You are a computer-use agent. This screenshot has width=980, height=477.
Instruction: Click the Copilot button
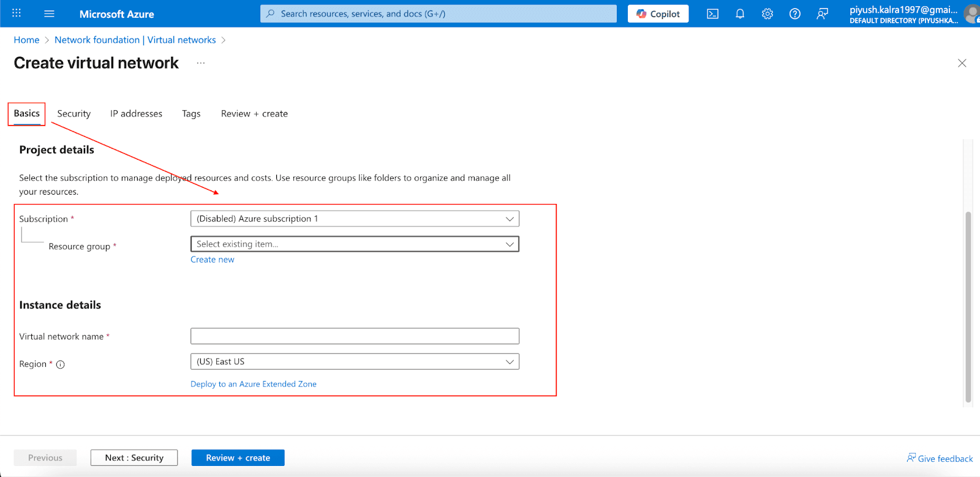point(658,13)
